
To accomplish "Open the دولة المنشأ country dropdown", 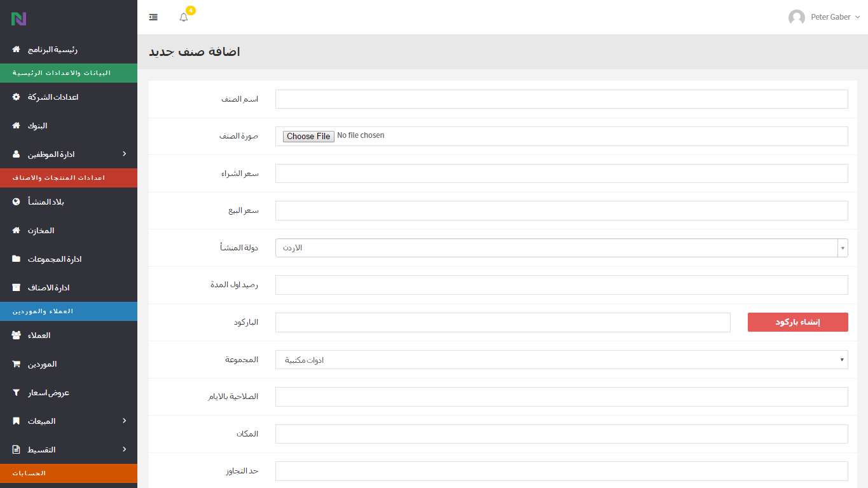I will (x=561, y=248).
